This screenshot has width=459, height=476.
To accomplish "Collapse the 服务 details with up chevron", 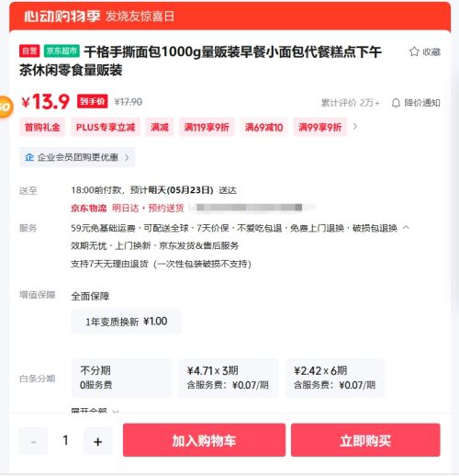I will (406, 228).
